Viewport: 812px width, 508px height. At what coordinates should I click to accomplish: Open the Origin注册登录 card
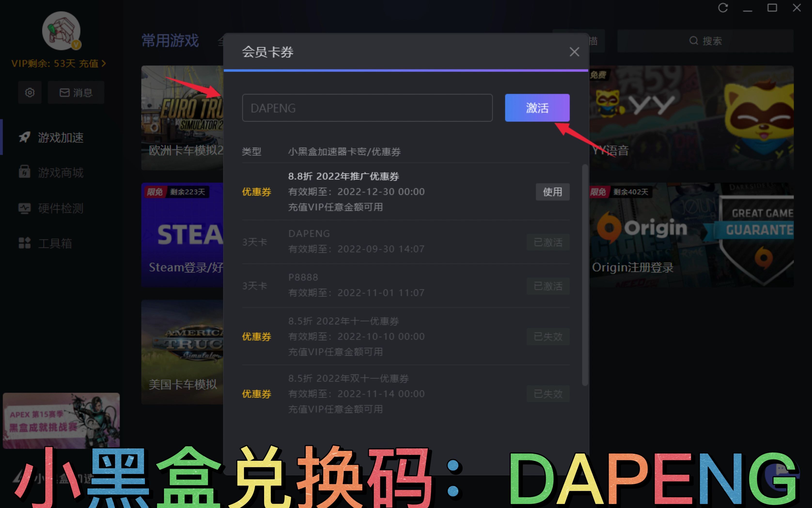pos(692,234)
